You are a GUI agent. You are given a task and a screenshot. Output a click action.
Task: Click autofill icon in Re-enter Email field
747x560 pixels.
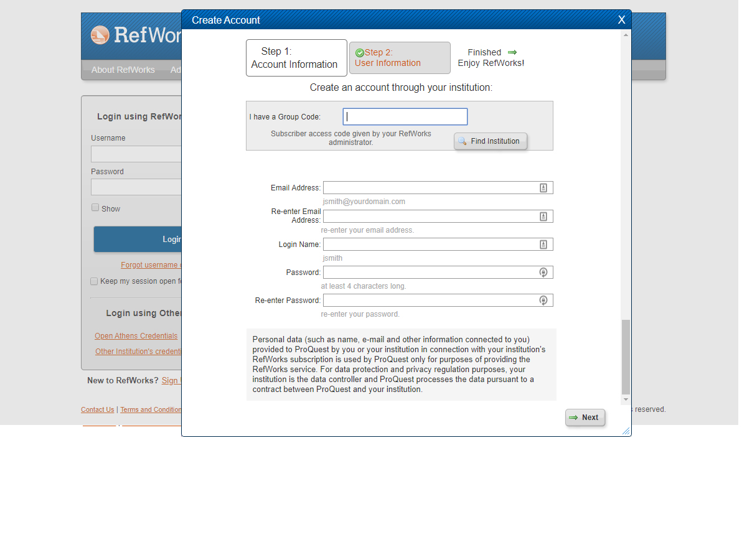tap(543, 217)
